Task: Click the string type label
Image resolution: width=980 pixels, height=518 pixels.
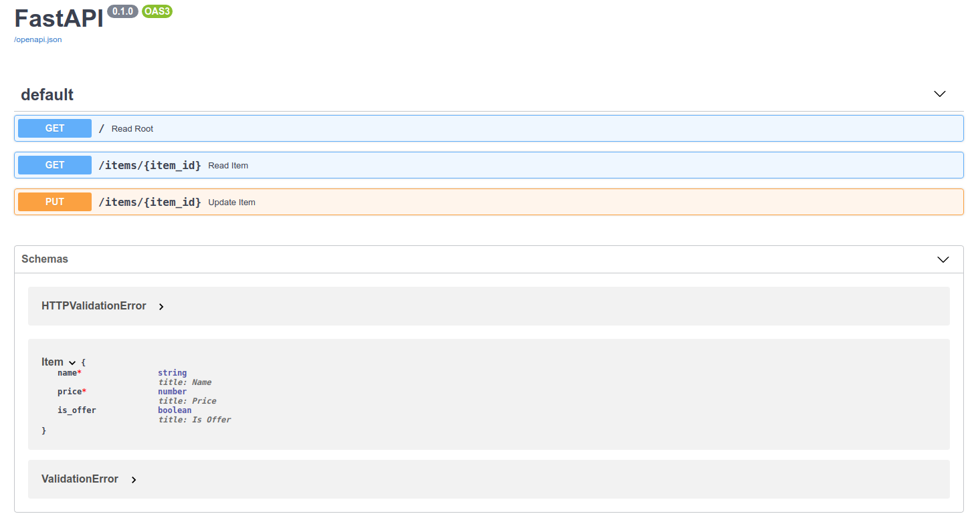Action: tap(173, 373)
